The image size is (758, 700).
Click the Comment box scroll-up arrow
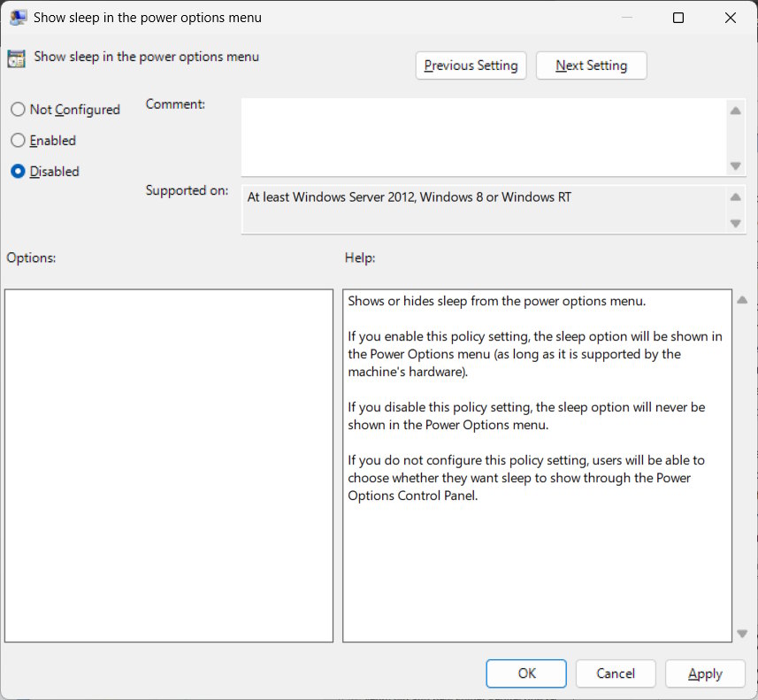tap(735, 110)
